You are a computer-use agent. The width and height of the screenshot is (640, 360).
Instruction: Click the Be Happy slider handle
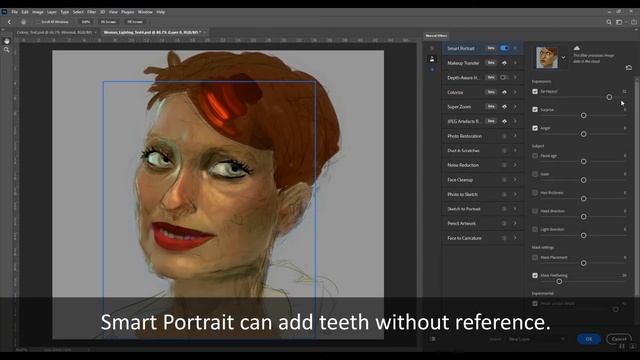(609, 97)
